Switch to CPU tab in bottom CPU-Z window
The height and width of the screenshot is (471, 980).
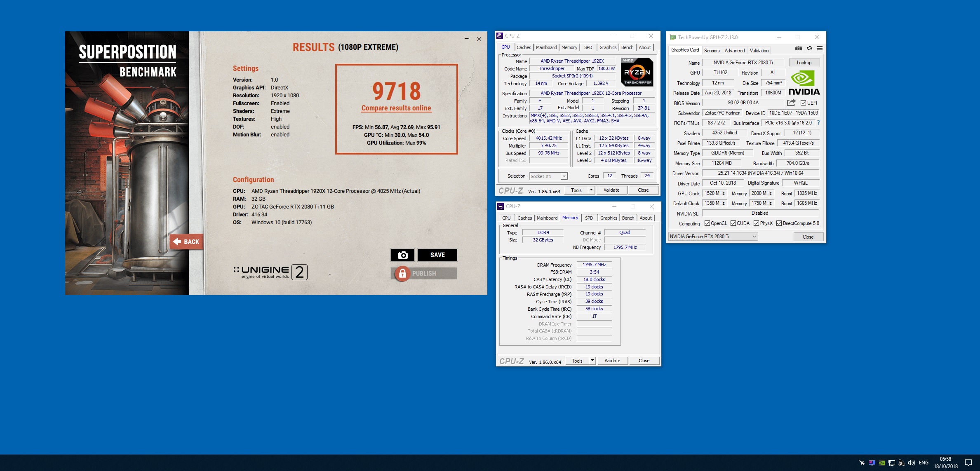click(506, 218)
